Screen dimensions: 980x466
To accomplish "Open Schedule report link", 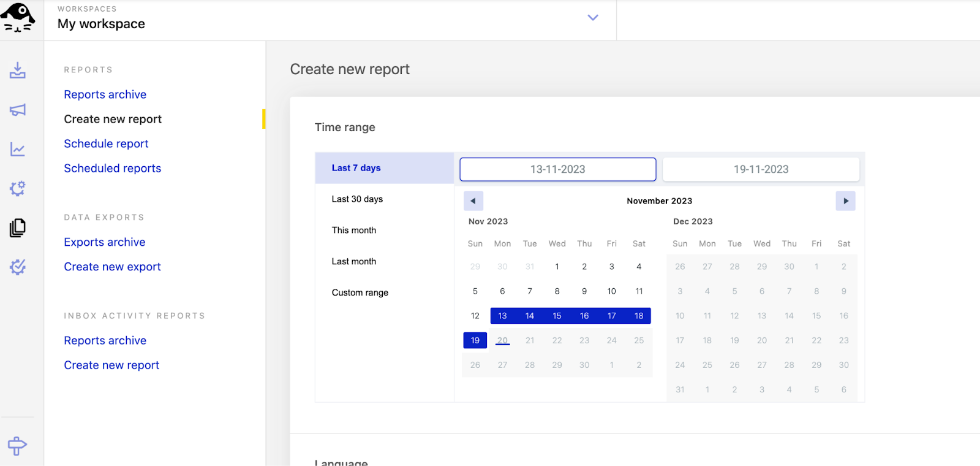I will 106,143.
